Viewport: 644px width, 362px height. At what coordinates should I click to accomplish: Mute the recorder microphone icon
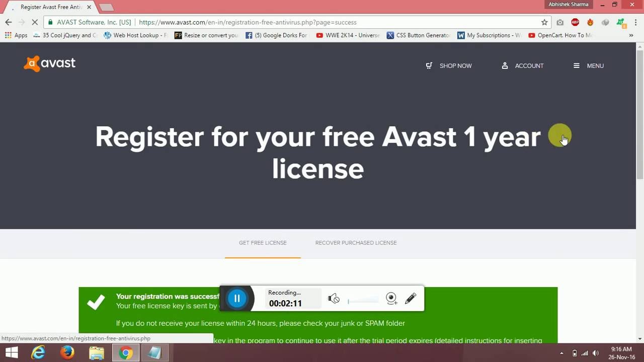pos(334,299)
